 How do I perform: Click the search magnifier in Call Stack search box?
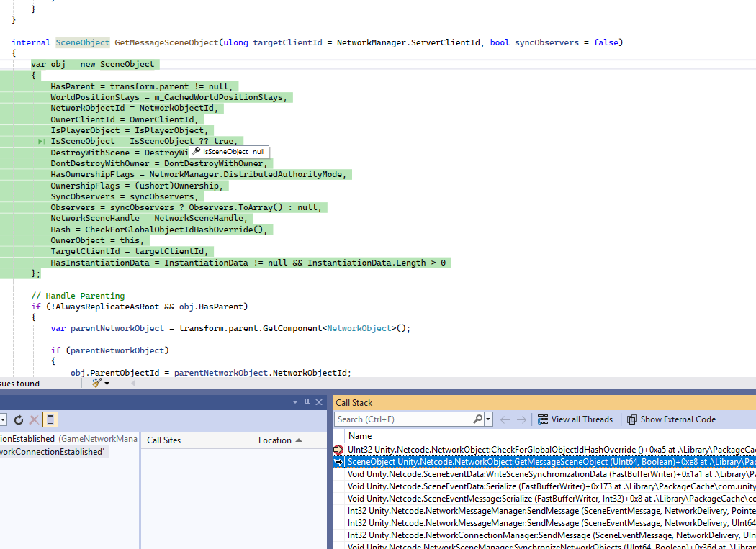click(x=477, y=419)
